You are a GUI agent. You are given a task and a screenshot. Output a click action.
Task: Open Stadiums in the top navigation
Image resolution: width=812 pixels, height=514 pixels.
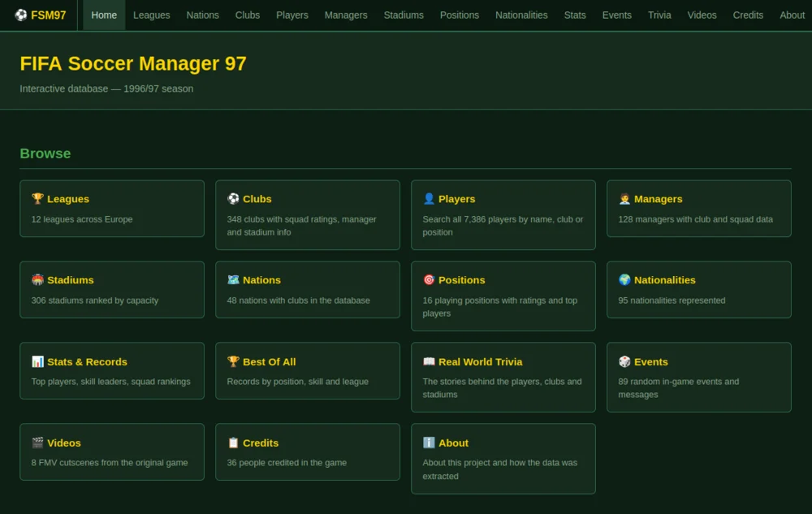coord(404,15)
